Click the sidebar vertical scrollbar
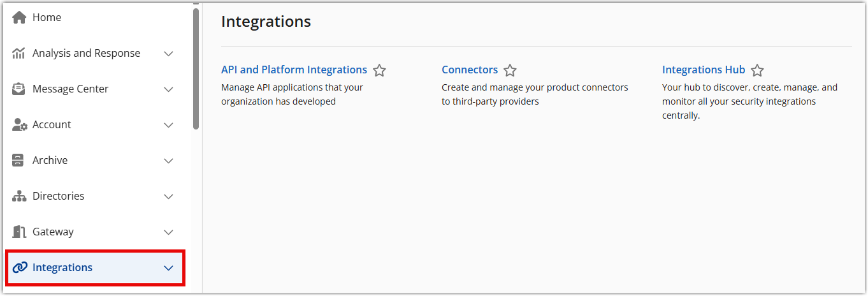Image resolution: width=868 pixels, height=296 pixels. coord(196,68)
